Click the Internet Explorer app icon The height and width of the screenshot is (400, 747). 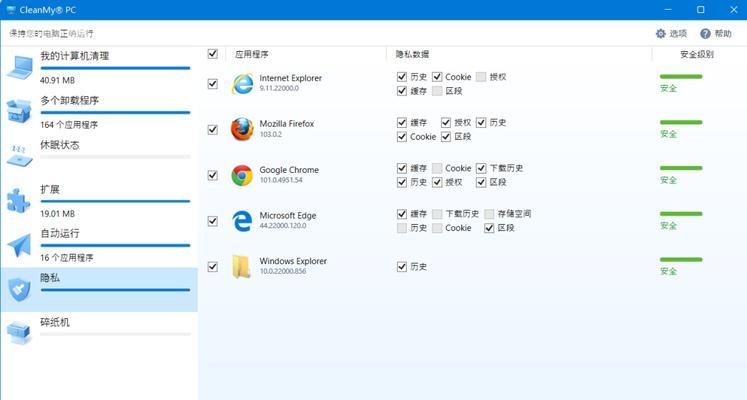(x=242, y=84)
